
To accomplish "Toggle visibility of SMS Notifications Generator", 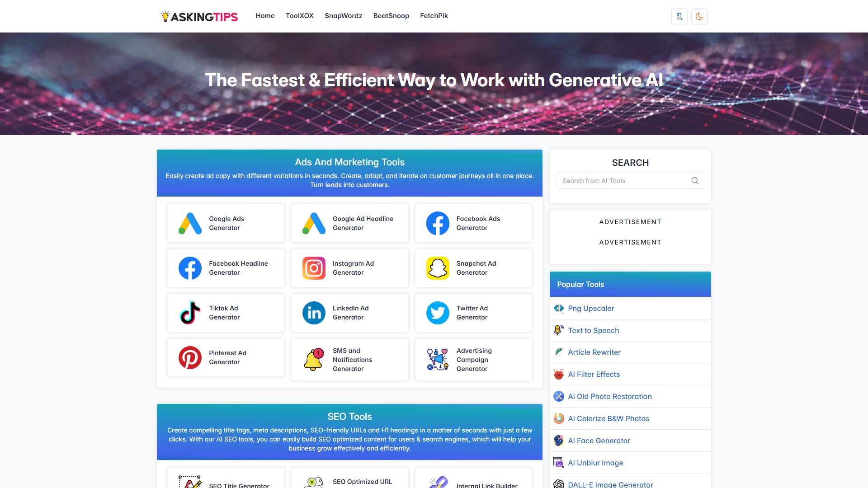I will coord(349,359).
